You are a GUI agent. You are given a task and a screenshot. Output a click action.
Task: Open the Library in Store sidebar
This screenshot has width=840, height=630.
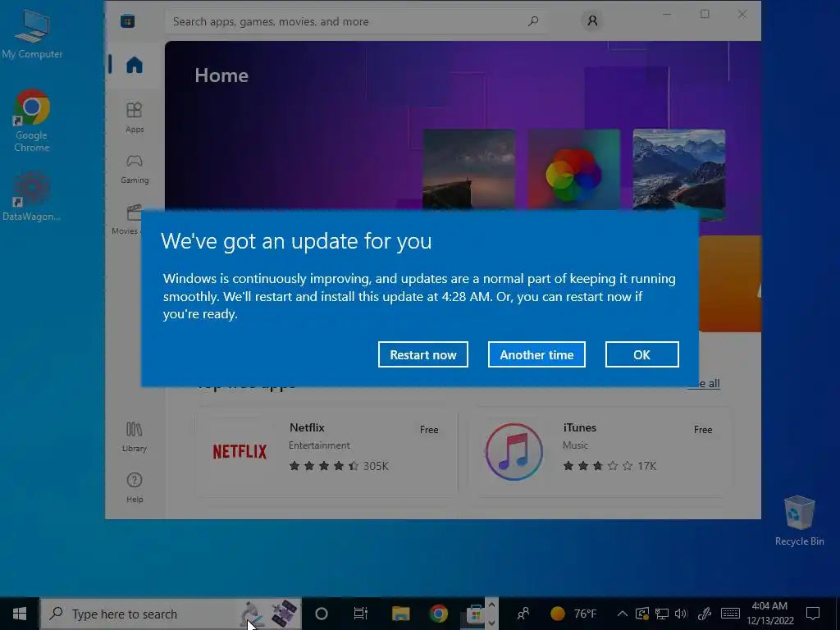134,436
